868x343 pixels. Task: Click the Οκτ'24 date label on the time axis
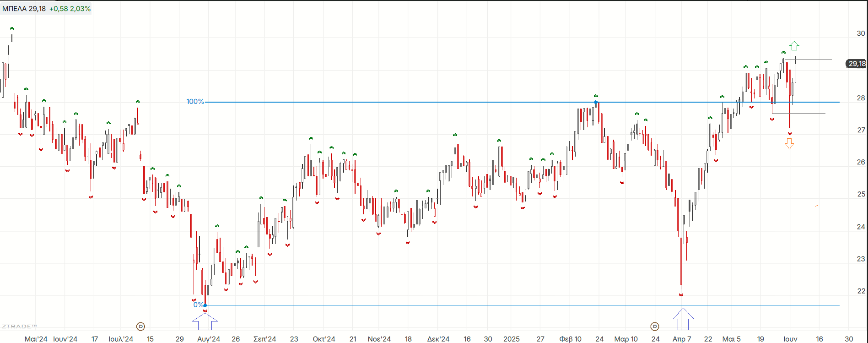(x=324, y=339)
